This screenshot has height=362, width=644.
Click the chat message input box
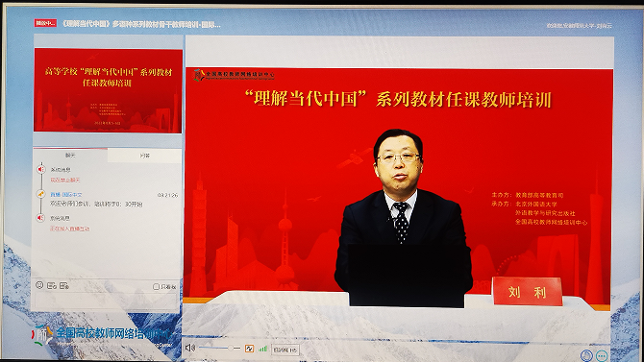(106, 301)
